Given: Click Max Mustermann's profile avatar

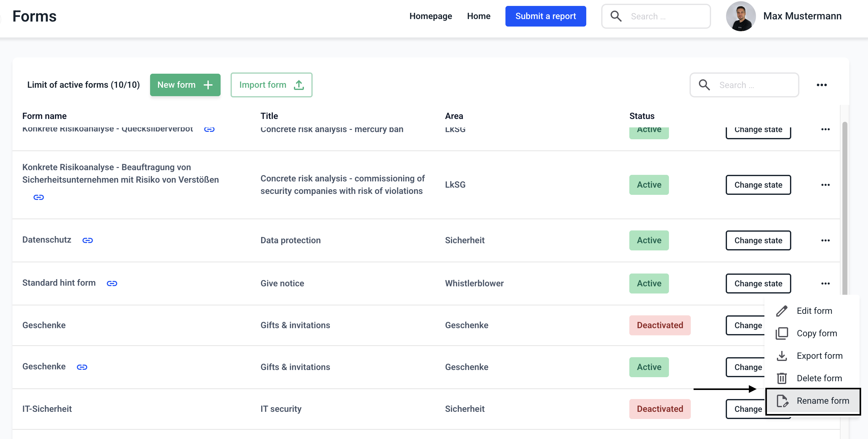Looking at the screenshot, I should 740,16.
